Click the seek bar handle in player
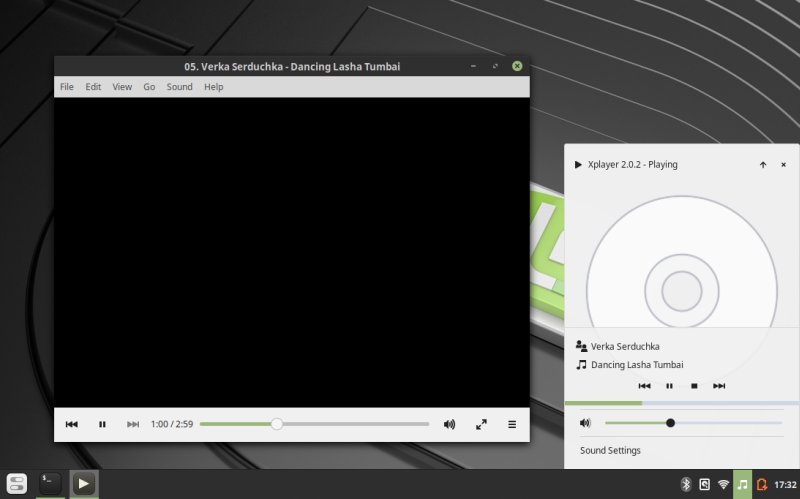Viewport: 800px width, 499px height. 277,424
